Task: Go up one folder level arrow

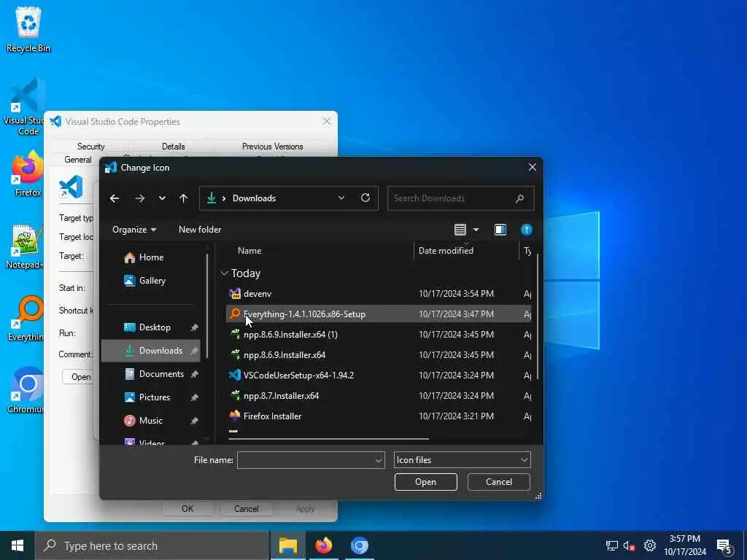Action: click(x=183, y=198)
